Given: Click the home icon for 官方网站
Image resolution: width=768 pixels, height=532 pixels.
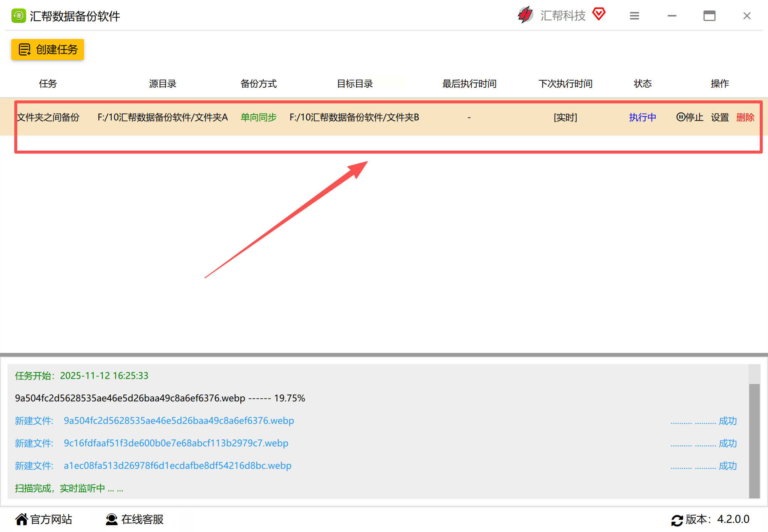Looking at the screenshot, I should point(21,519).
